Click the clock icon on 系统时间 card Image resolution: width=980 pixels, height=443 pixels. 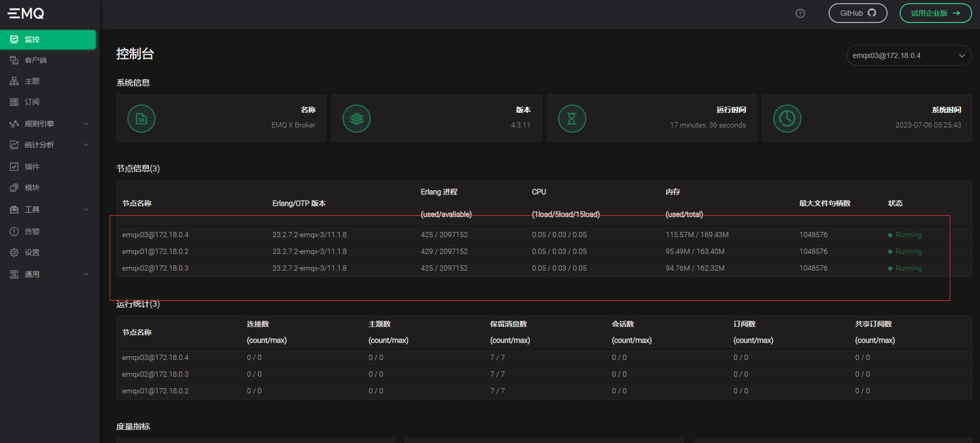click(787, 119)
